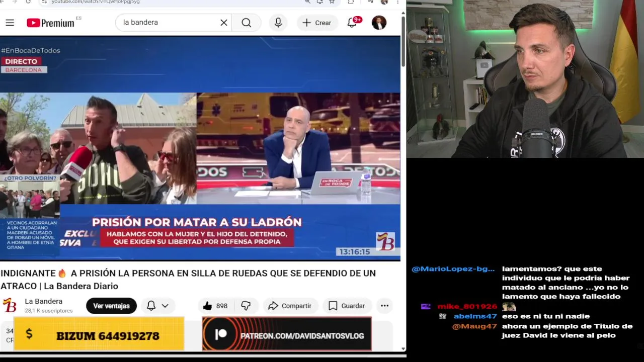Click the browser address bar URL
The image size is (644, 362).
pyautogui.click(x=96, y=2)
